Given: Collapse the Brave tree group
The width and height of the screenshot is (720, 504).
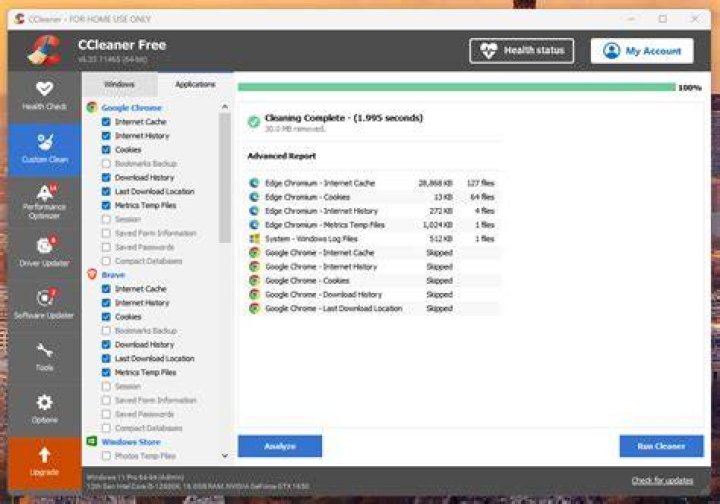Looking at the screenshot, I should (113, 275).
